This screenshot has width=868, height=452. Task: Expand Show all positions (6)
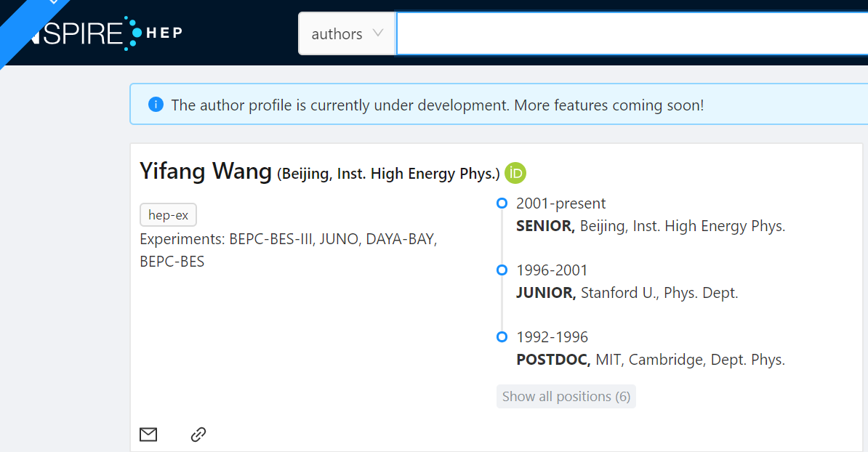(566, 396)
